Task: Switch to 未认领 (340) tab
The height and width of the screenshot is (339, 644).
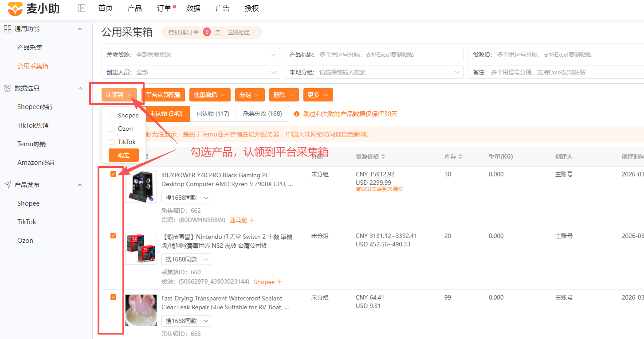Action: pos(166,113)
